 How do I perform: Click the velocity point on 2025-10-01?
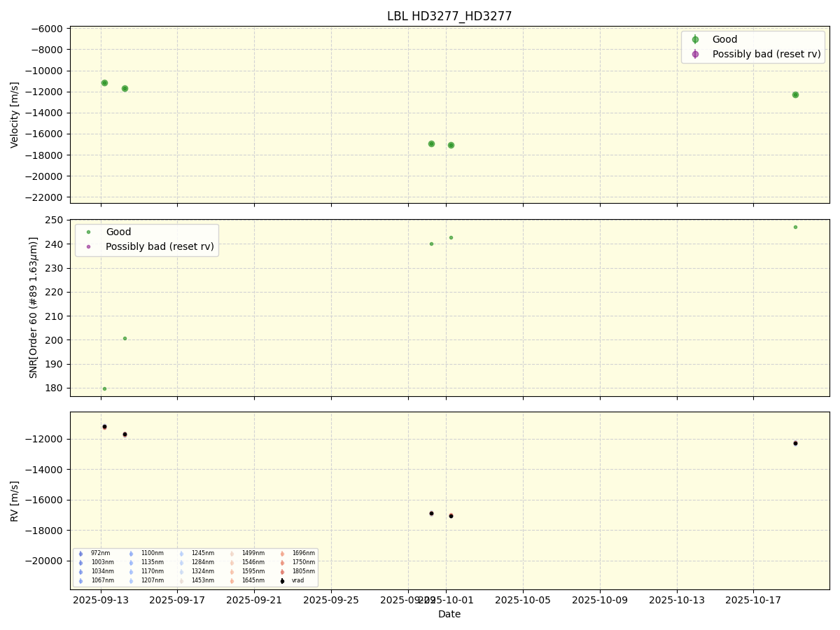451,145
